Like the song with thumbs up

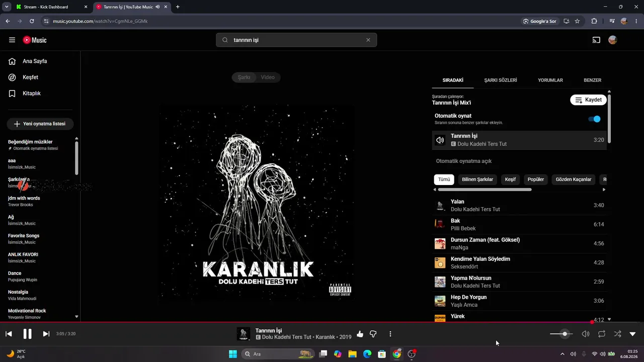[360, 334]
